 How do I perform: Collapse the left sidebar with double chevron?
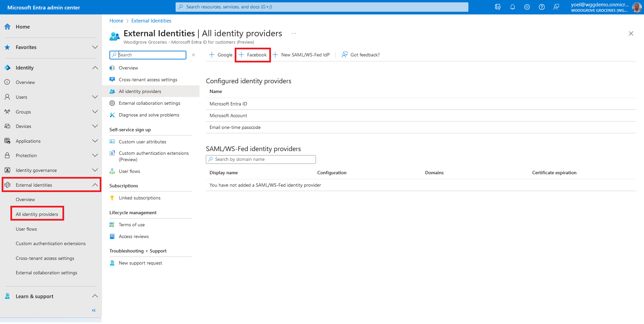pos(94,310)
